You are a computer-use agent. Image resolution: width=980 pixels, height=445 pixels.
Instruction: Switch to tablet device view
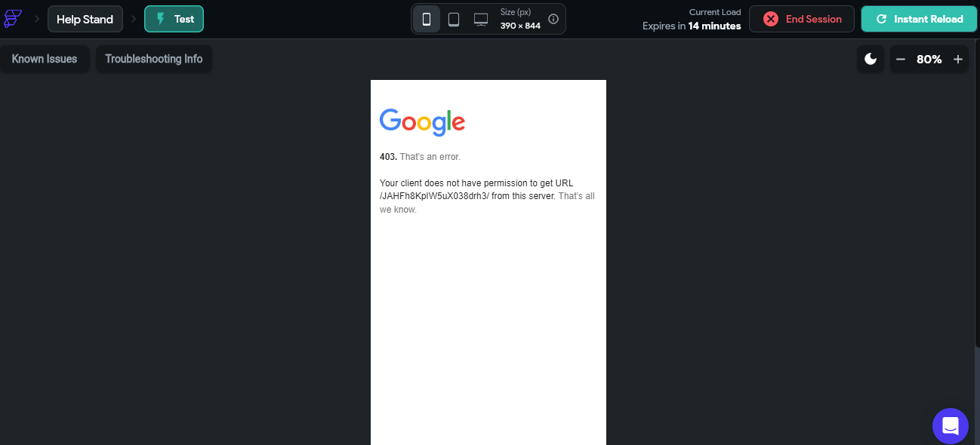[454, 19]
